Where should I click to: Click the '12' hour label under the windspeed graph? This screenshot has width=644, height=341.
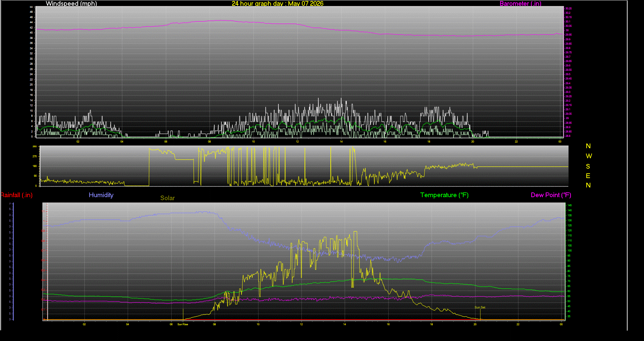297,141
